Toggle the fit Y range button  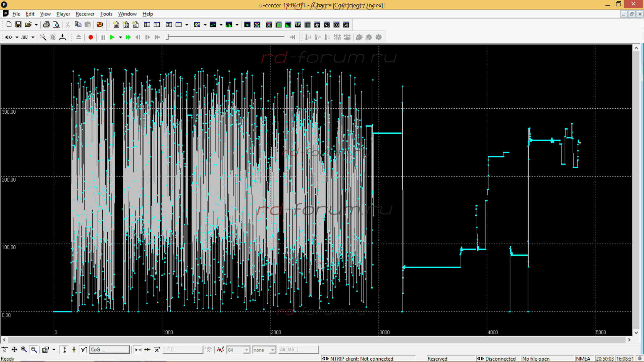pyautogui.click(x=65, y=350)
